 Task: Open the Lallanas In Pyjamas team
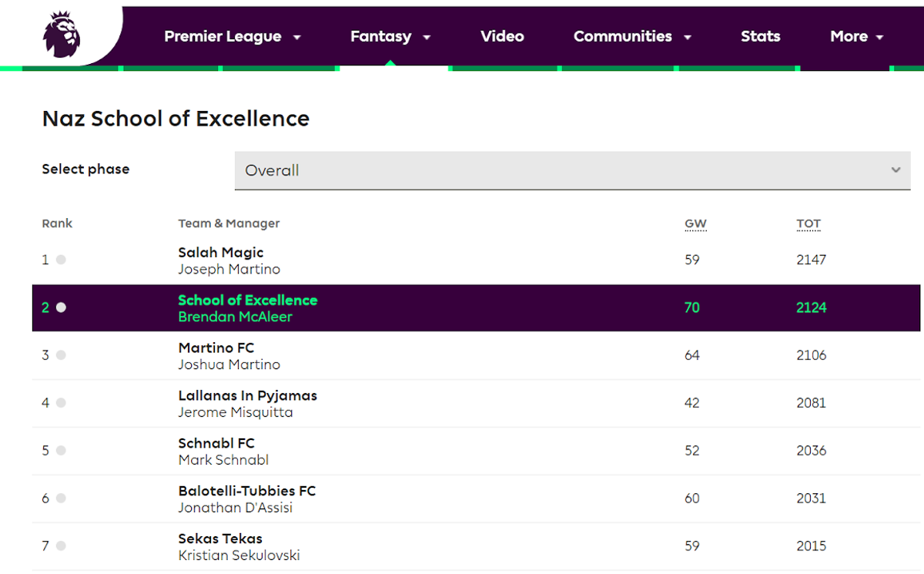click(x=247, y=396)
